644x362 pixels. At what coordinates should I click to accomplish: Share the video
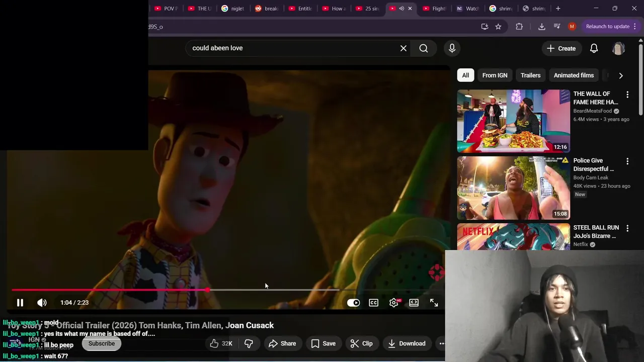pos(282,343)
